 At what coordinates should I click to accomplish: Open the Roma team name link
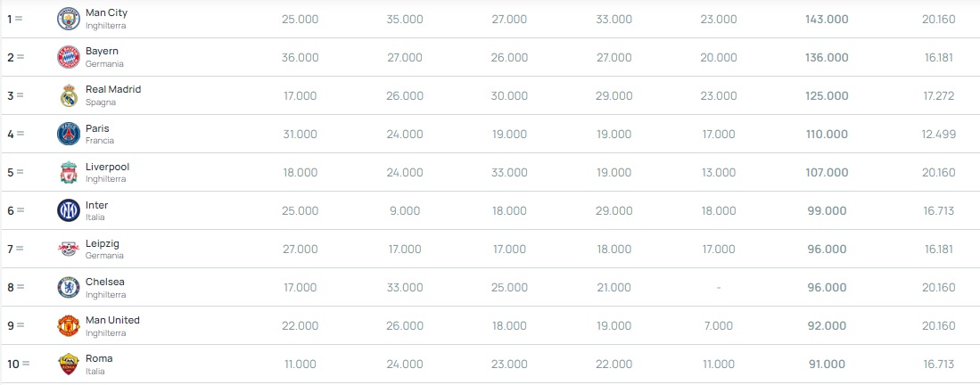[x=99, y=359]
